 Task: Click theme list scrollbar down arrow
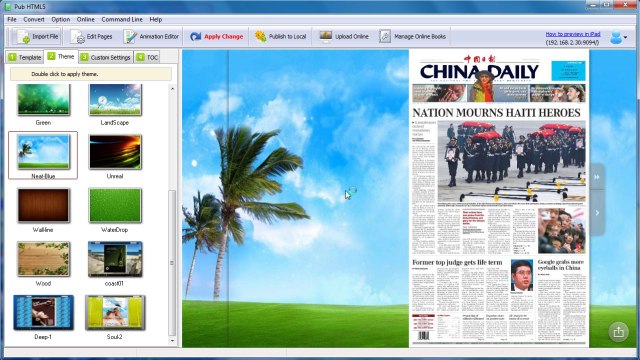[172, 340]
